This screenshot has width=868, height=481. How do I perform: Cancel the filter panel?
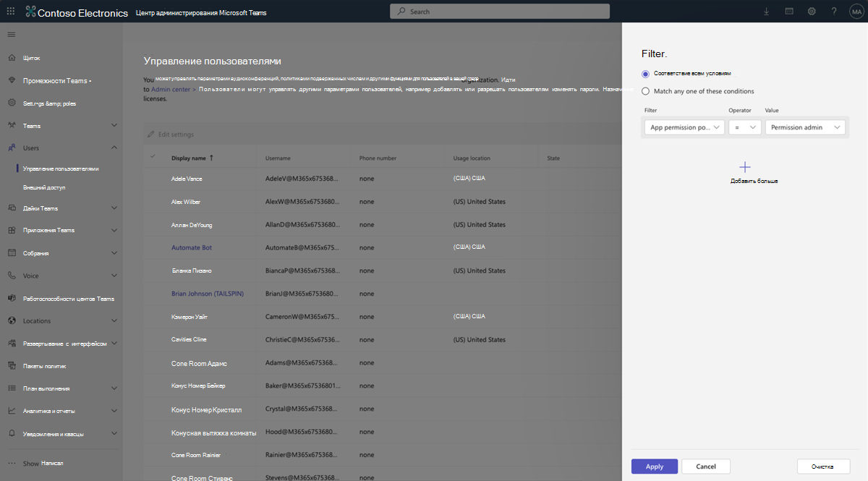[x=706, y=467]
